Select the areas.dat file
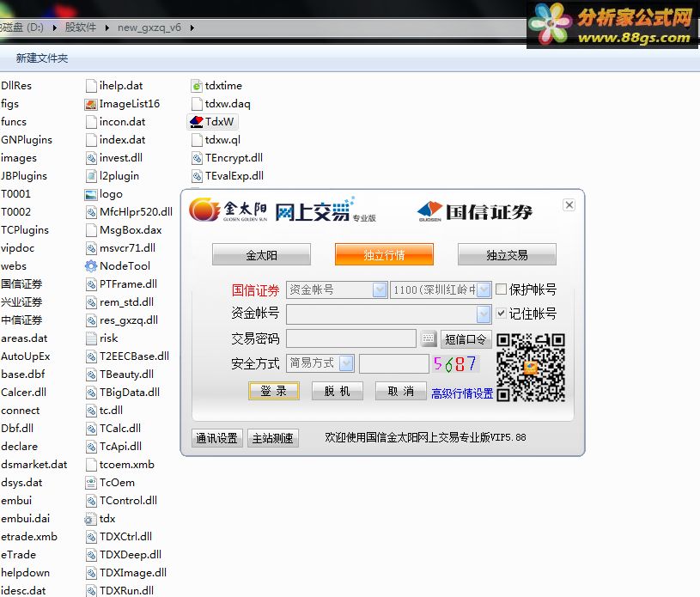This screenshot has width=700, height=597. click(24, 338)
